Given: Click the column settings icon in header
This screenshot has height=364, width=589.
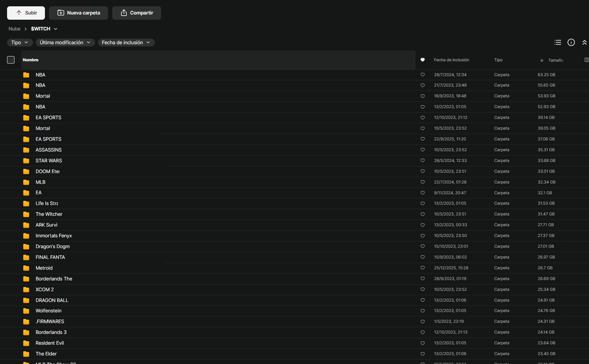Looking at the screenshot, I should (x=586, y=60).
